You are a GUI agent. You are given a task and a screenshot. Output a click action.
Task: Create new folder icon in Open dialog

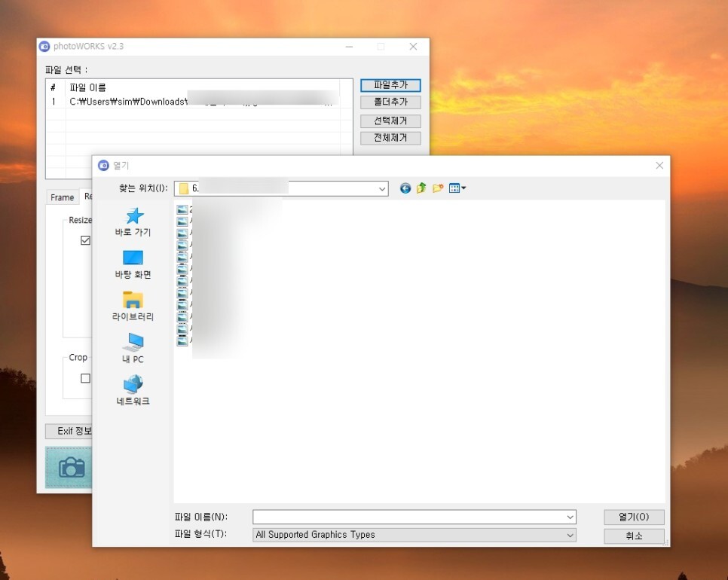[438, 188]
